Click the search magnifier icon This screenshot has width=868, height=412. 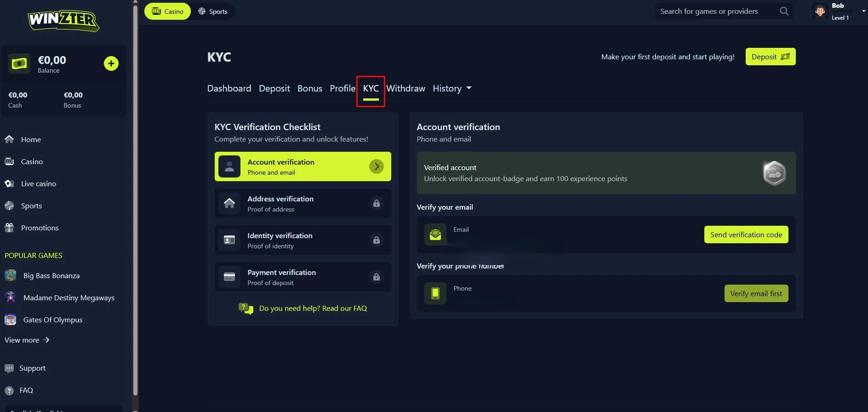[x=784, y=11]
